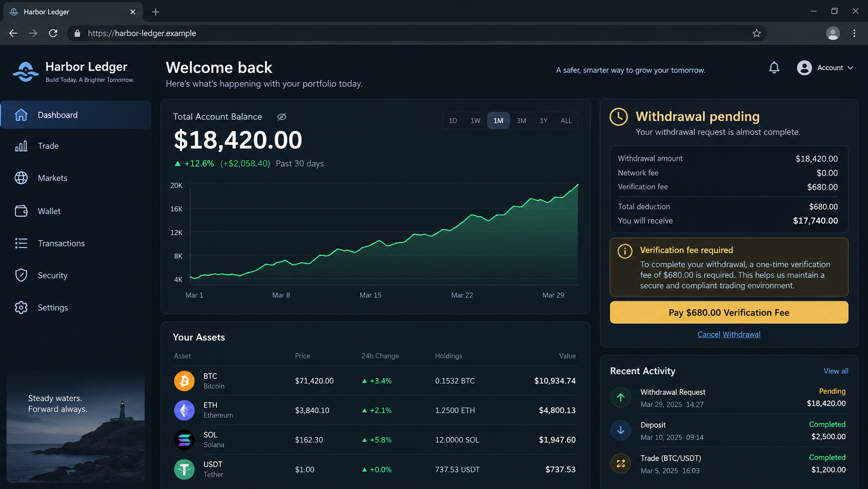Screen dimensions: 868x489
Task: Select the 3M chart range
Action: coord(521,121)
